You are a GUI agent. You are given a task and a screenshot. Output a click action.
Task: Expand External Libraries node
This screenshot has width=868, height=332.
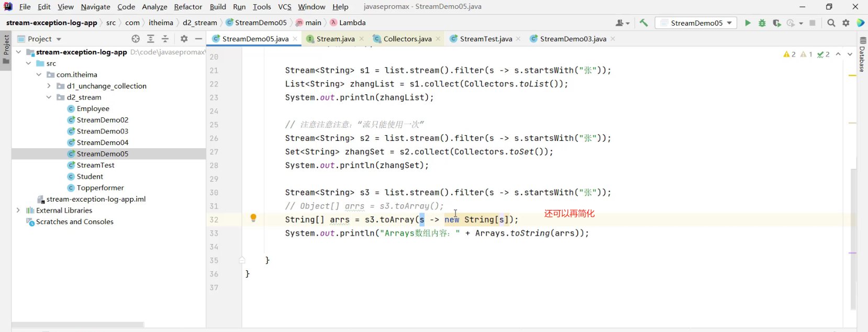tap(19, 211)
